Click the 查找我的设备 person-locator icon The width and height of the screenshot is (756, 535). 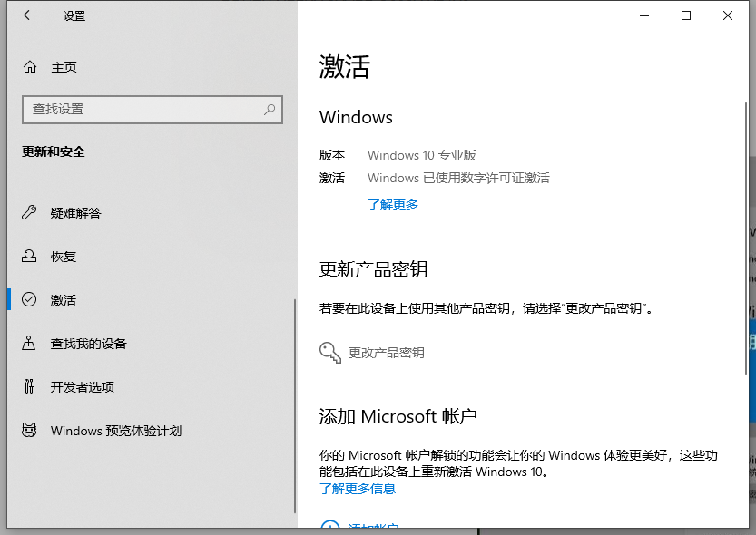pyautogui.click(x=30, y=344)
